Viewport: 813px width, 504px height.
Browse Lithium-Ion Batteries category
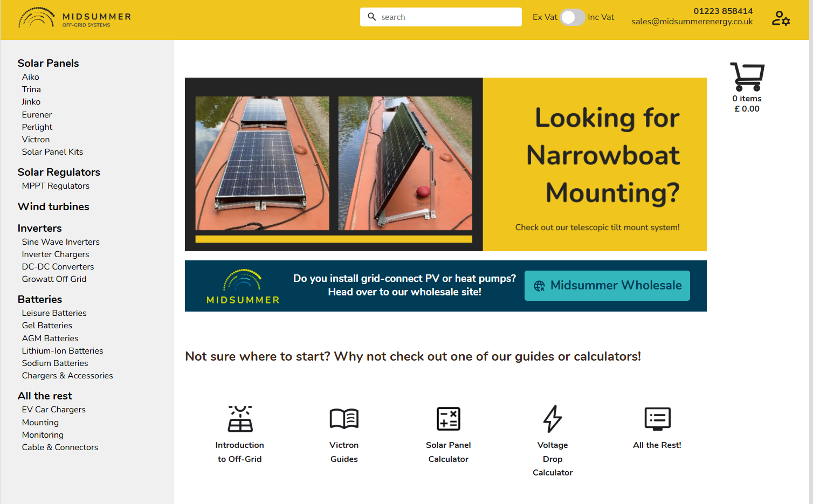[62, 351]
